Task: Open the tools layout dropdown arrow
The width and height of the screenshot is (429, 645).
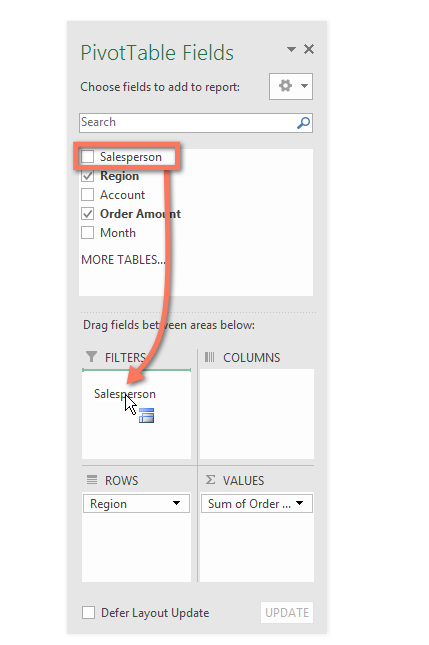Action: point(304,86)
